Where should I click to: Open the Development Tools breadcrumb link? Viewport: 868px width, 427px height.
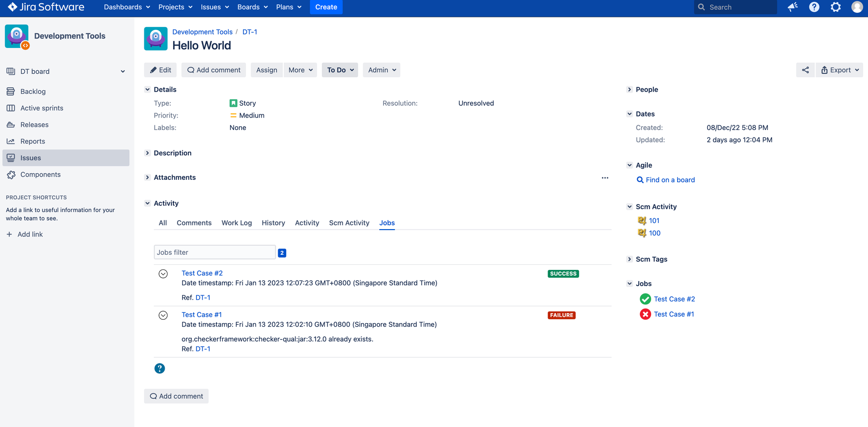202,32
